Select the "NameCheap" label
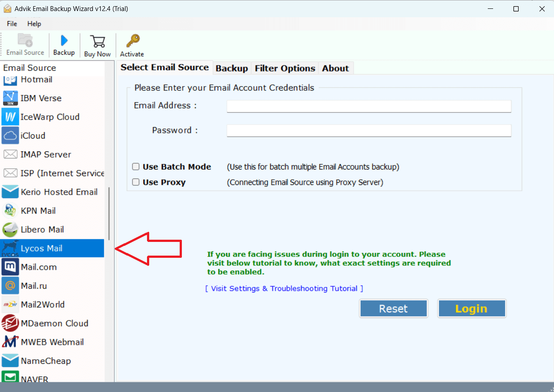The image size is (554, 392). click(46, 361)
